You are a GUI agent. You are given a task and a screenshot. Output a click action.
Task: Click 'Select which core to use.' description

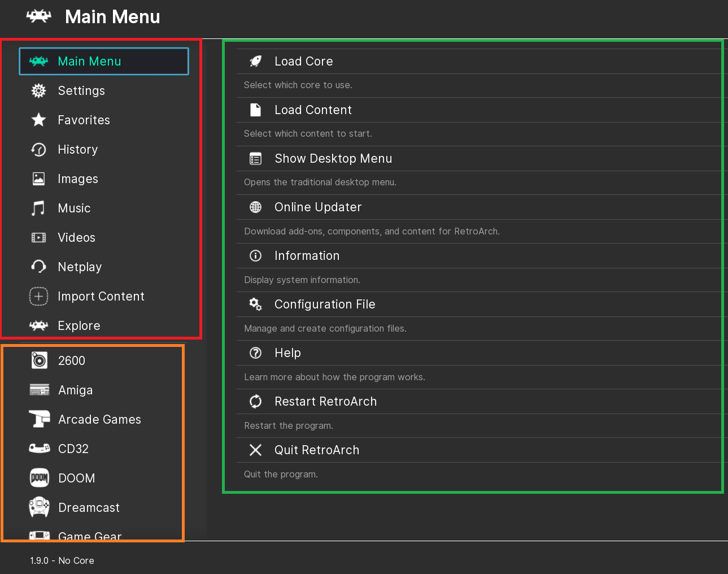(x=298, y=85)
